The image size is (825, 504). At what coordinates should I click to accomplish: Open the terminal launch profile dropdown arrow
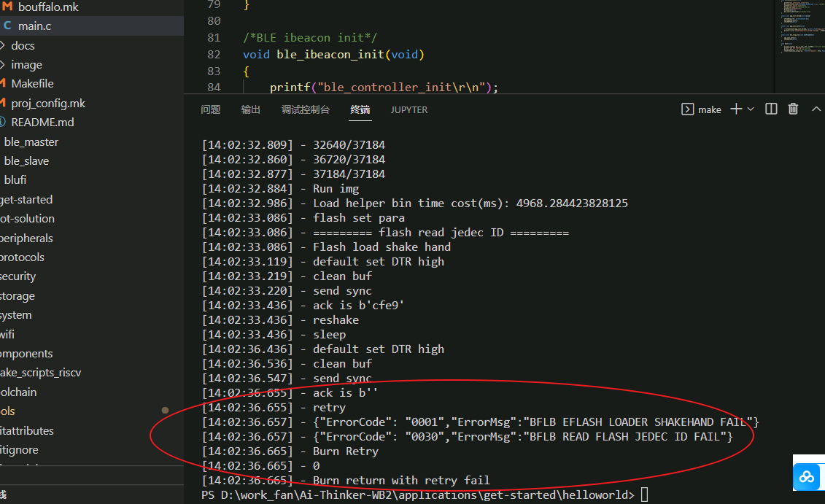751,109
